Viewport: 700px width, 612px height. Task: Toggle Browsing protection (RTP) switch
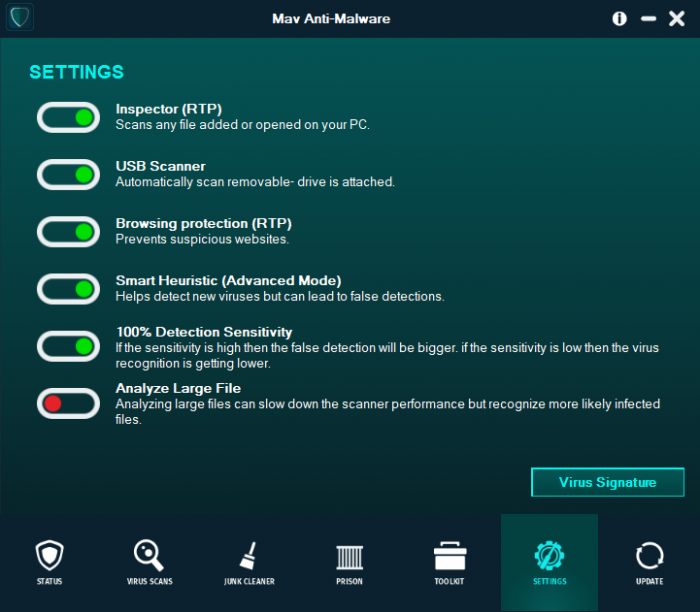[68, 232]
